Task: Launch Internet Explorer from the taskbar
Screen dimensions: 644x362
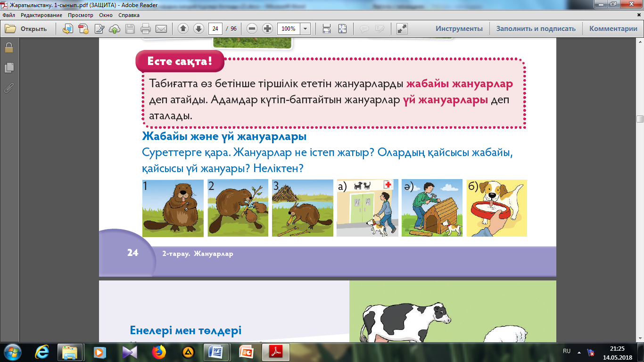Action: click(42, 352)
